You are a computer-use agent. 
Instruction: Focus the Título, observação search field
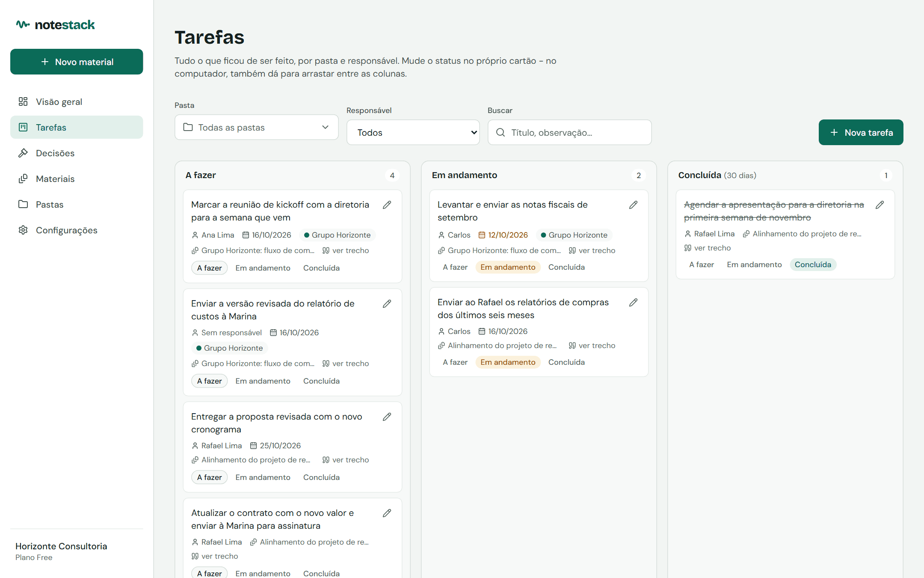(569, 132)
